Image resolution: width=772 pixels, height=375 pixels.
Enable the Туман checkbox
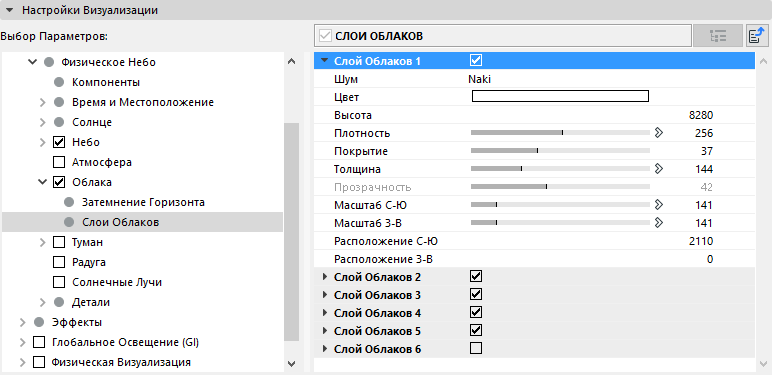click(x=59, y=242)
